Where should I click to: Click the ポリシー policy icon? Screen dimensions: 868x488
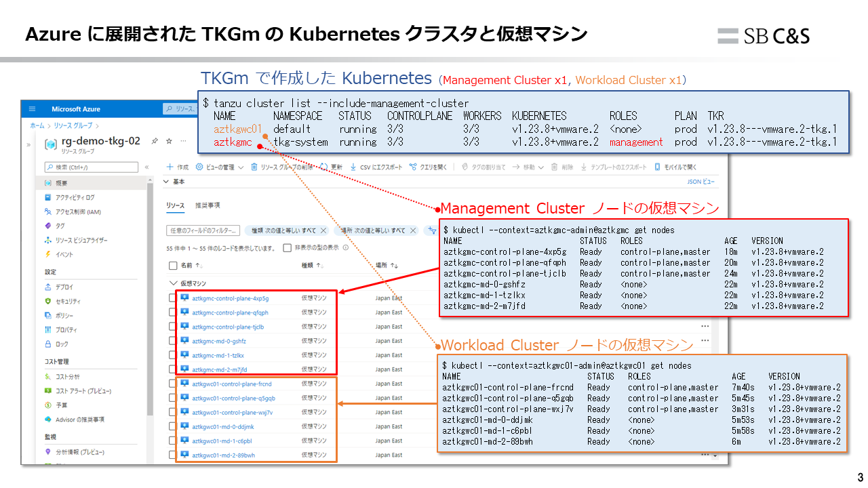point(48,315)
